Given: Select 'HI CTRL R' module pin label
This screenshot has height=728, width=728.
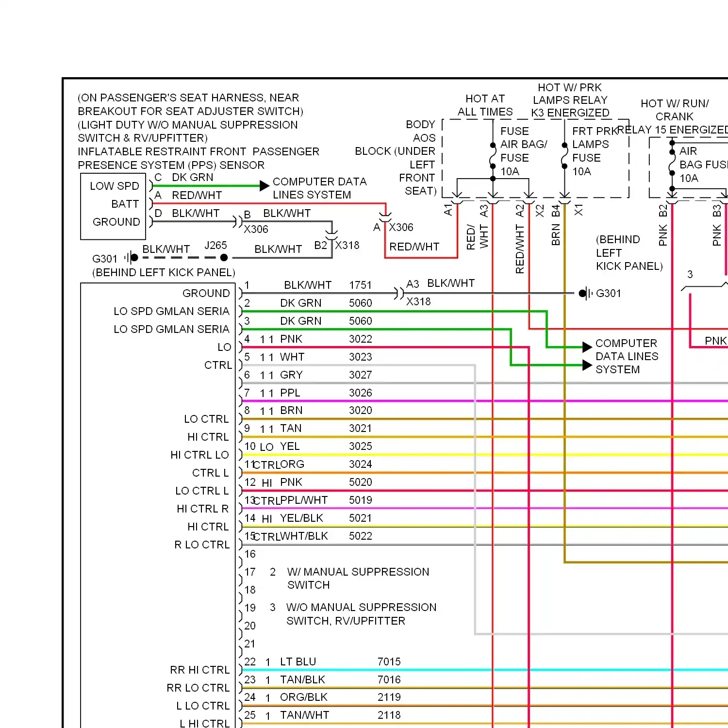Looking at the screenshot, I should click(x=202, y=509).
